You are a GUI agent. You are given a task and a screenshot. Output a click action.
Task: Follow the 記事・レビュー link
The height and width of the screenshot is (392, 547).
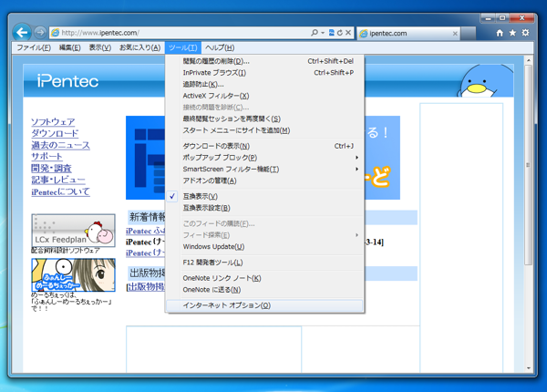58,180
